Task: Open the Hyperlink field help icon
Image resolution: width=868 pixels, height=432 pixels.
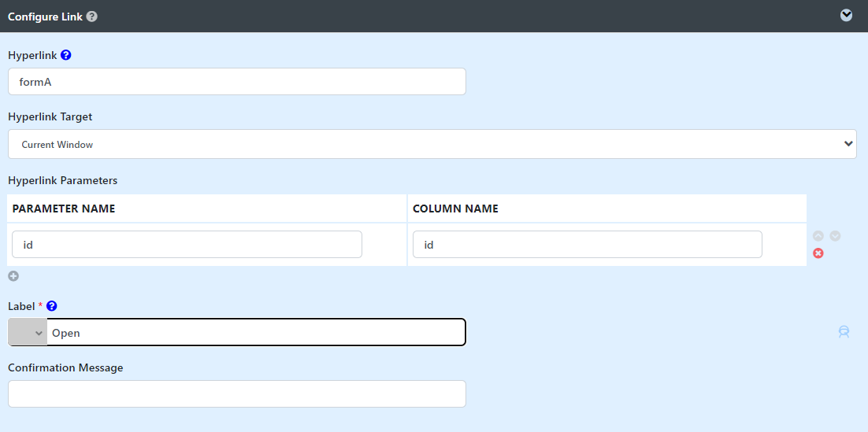Action: pos(66,55)
